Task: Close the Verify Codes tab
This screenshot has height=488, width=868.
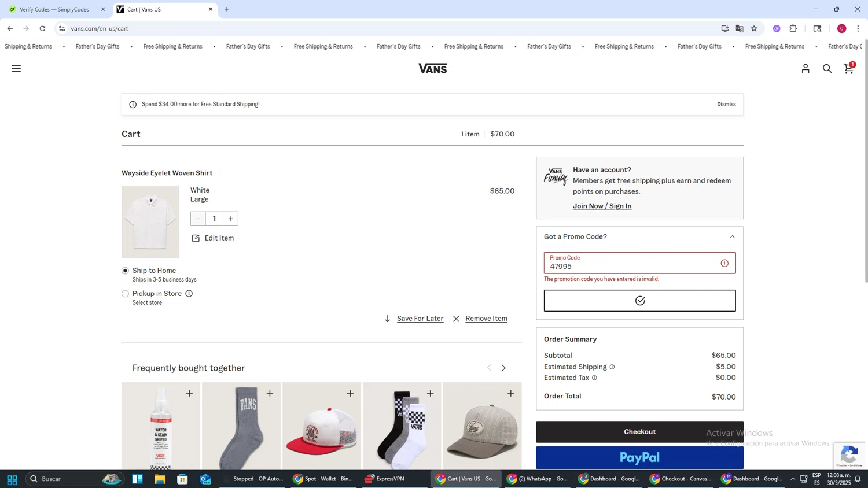Action: pyautogui.click(x=103, y=9)
